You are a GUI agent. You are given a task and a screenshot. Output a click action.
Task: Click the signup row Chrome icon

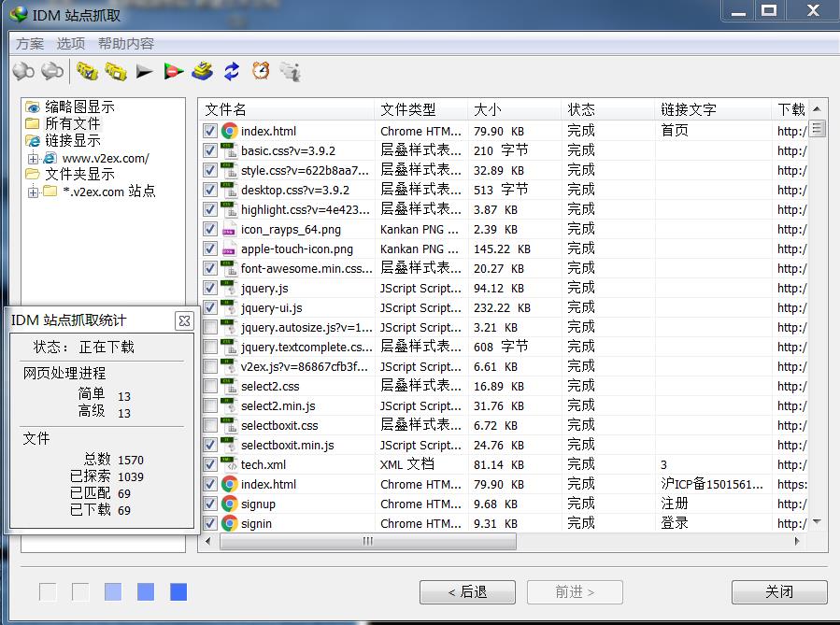click(229, 504)
